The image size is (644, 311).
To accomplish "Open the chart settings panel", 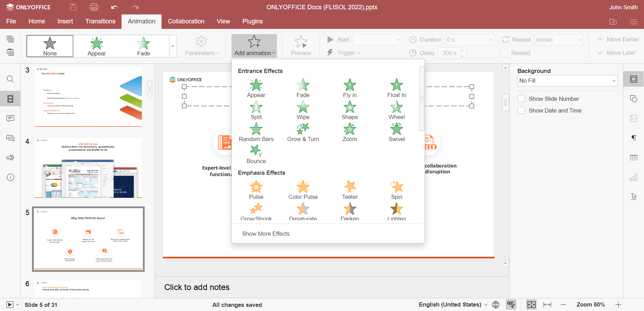I will (x=634, y=178).
